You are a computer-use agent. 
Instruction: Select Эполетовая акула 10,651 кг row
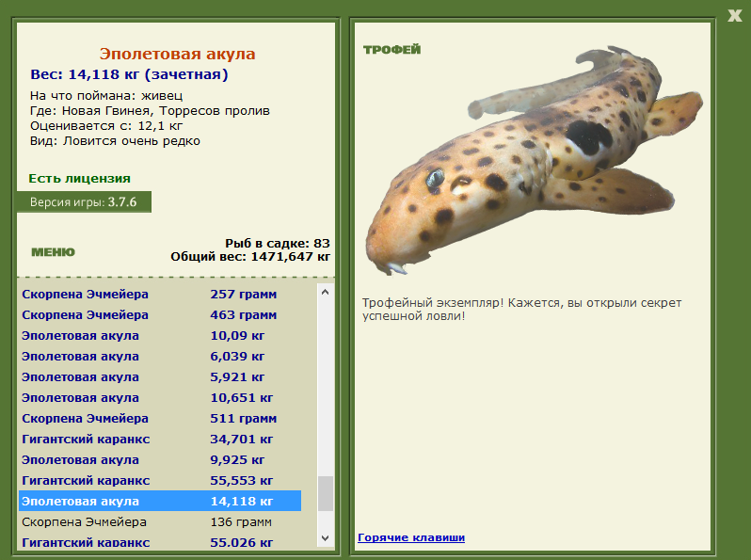(x=160, y=397)
